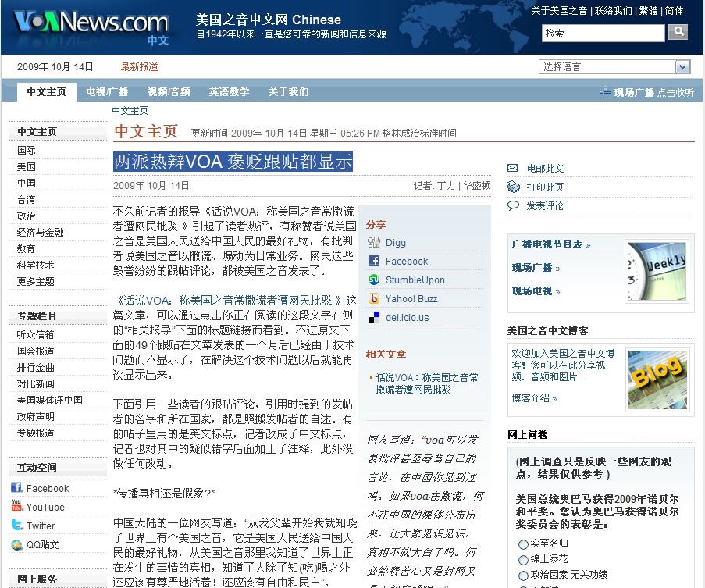This screenshot has height=588, width=705.
Task: Click the StumbleUpon share icon
Action: [374, 280]
